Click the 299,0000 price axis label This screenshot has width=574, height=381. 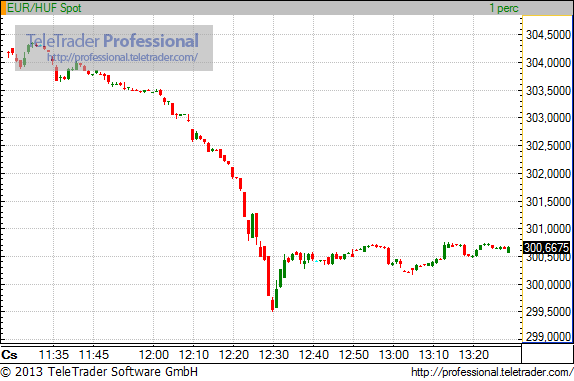tap(548, 336)
